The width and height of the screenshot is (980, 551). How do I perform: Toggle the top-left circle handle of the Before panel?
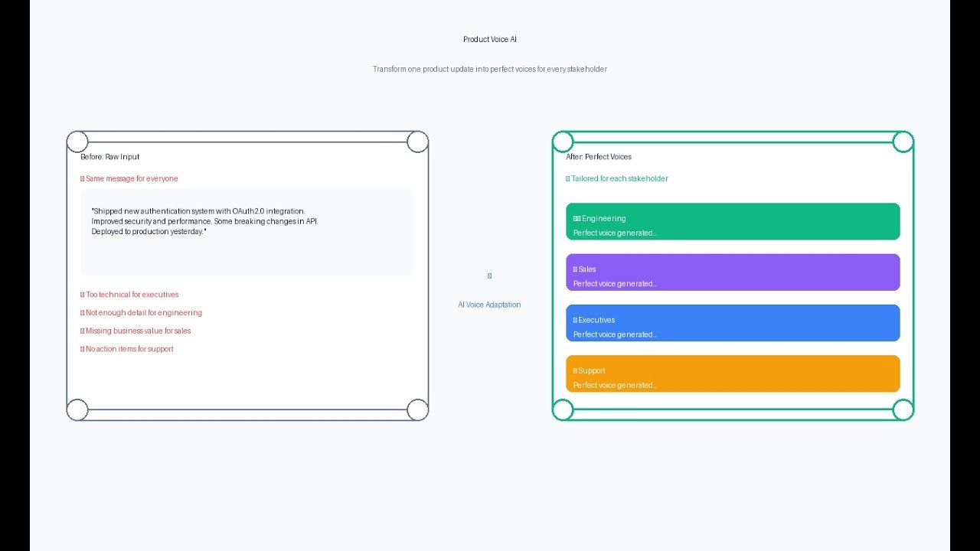[77, 141]
